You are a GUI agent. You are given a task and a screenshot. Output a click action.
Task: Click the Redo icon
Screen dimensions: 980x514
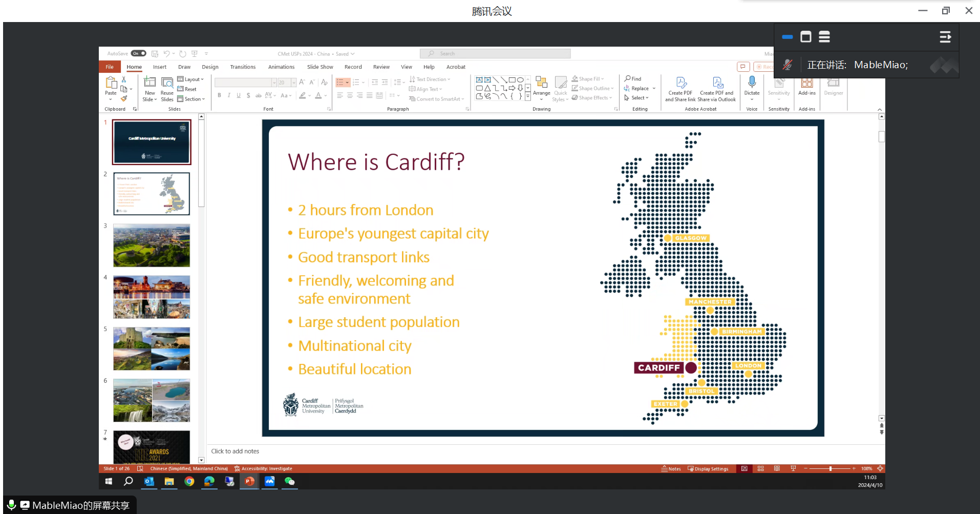(x=183, y=53)
